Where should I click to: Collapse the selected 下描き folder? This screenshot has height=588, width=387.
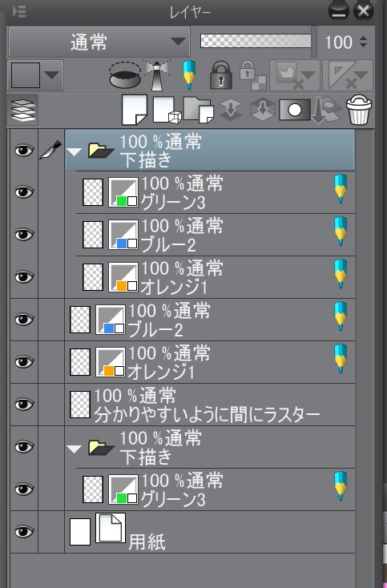tap(75, 152)
